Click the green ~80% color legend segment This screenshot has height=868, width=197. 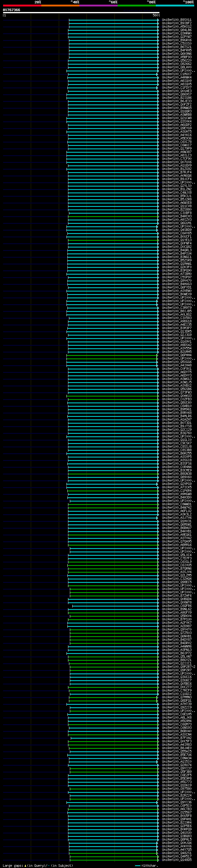[137, 6]
